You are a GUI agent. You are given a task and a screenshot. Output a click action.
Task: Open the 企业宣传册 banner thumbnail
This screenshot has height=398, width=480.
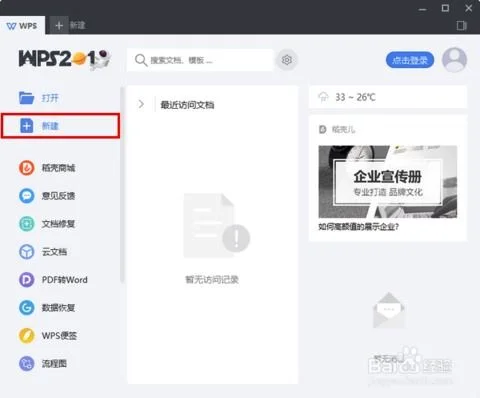point(388,182)
